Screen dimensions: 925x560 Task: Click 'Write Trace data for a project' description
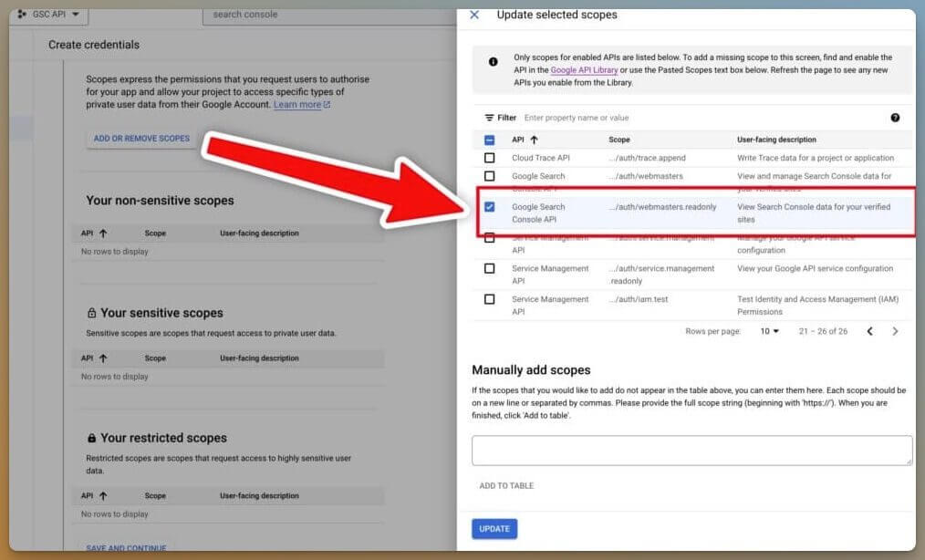click(816, 158)
